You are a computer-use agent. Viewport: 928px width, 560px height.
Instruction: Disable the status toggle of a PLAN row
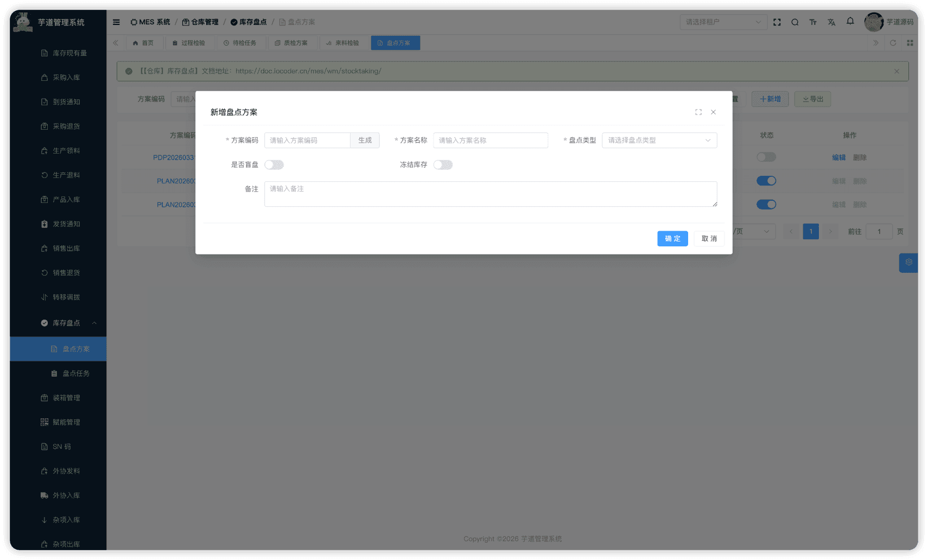(766, 181)
